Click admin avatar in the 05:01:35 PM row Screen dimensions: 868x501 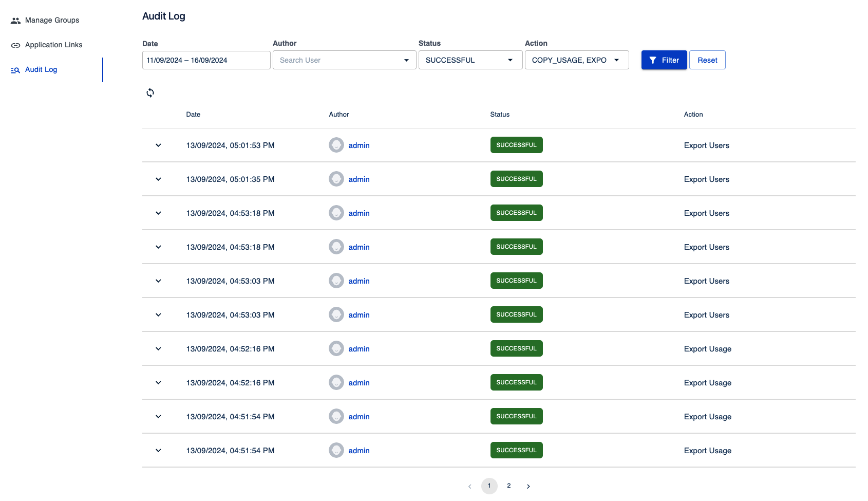coord(336,179)
